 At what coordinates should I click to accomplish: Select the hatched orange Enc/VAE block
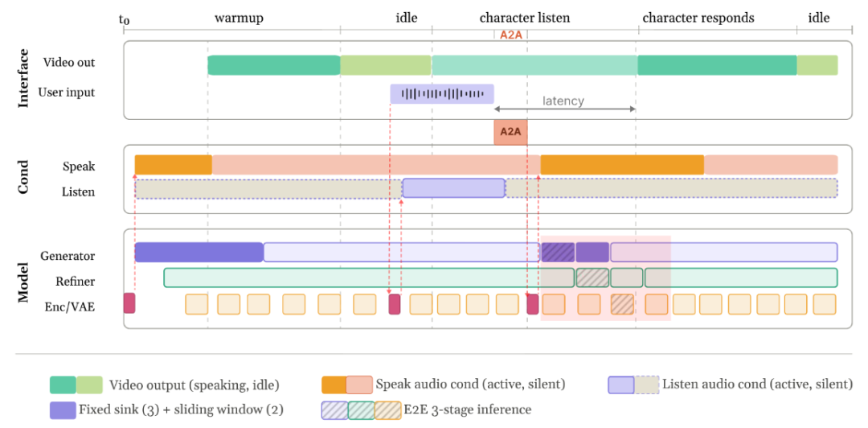point(622,304)
